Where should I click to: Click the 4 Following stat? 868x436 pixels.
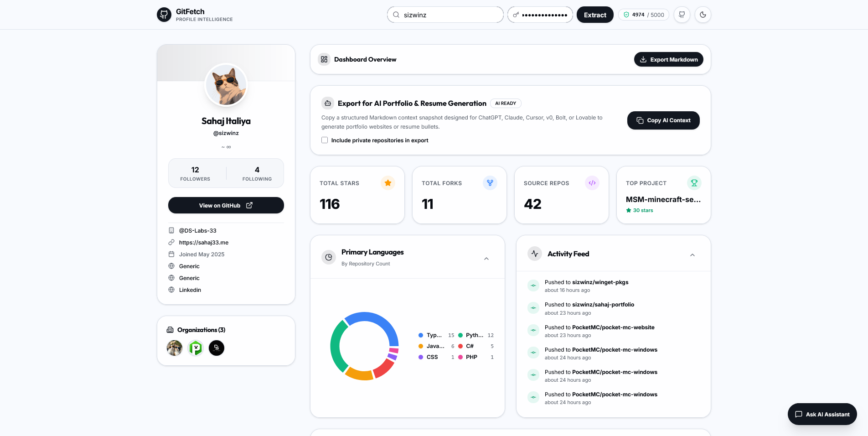[x=257, y=173]
